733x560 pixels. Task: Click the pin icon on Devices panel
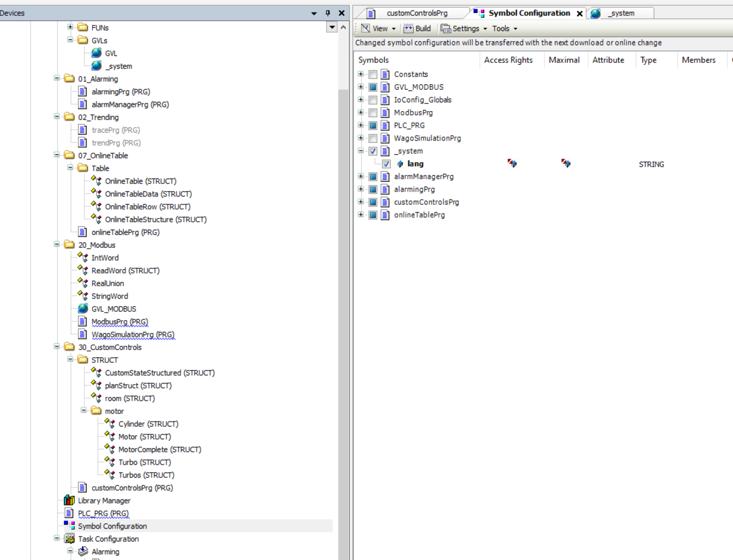[328, 13]
